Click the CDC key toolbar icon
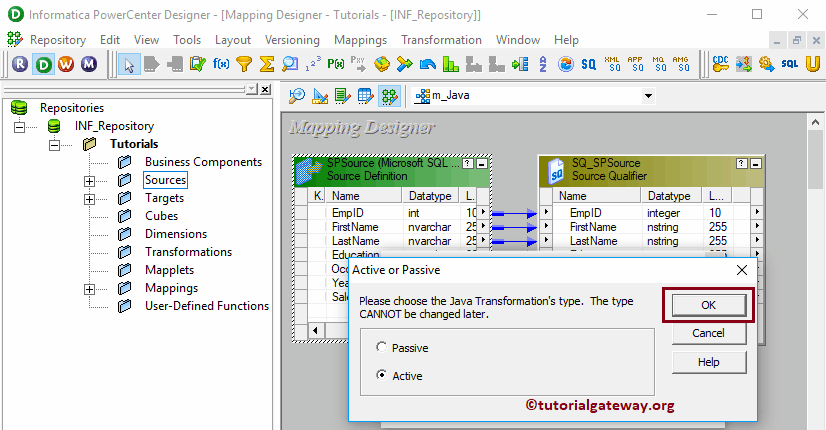This screenshot has width=826, height=430. pos(721,64)
